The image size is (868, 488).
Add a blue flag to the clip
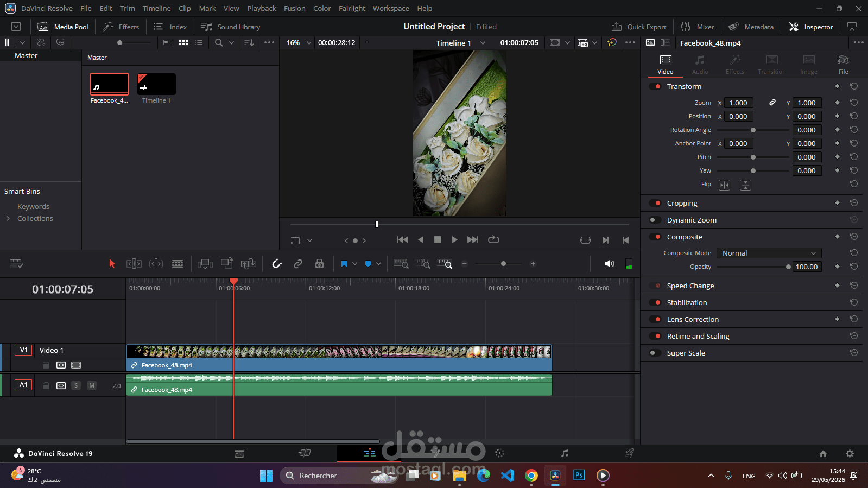344,264
